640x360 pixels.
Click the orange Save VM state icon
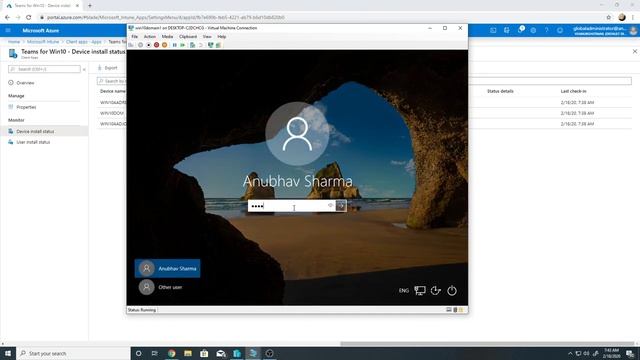point(164,45)
